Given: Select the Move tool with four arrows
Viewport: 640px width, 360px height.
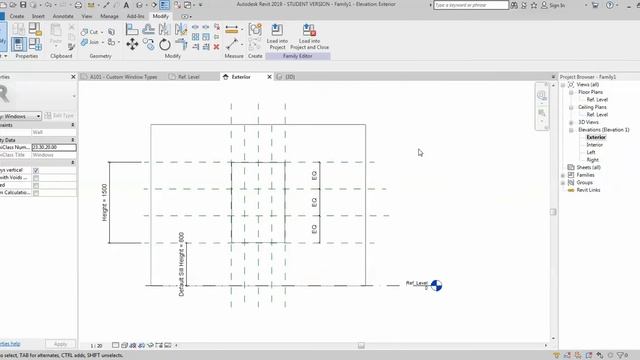Looking at the screenshot, I should coord(132,44).
